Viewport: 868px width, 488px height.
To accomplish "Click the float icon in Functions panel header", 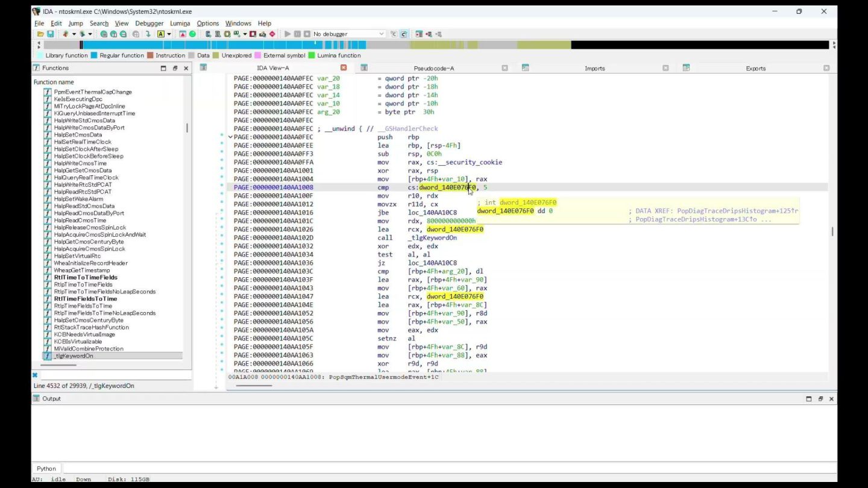I will click(175, 69).
